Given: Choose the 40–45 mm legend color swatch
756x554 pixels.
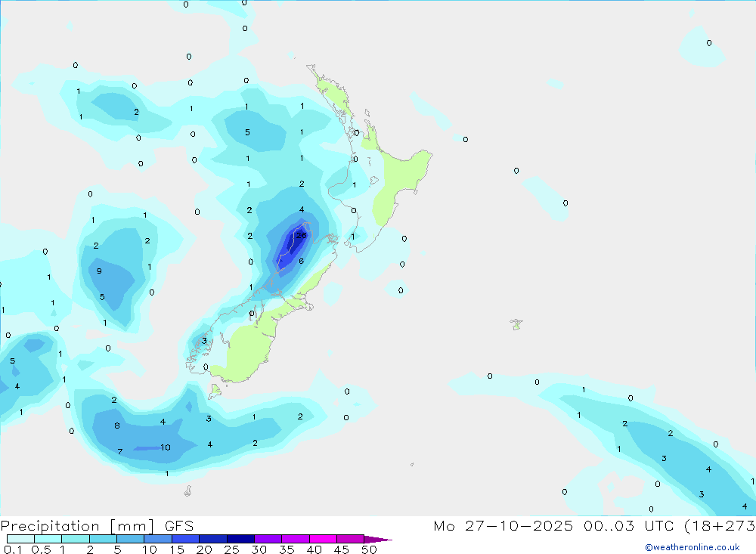Looking at the screenshot, I should (323, 539).
